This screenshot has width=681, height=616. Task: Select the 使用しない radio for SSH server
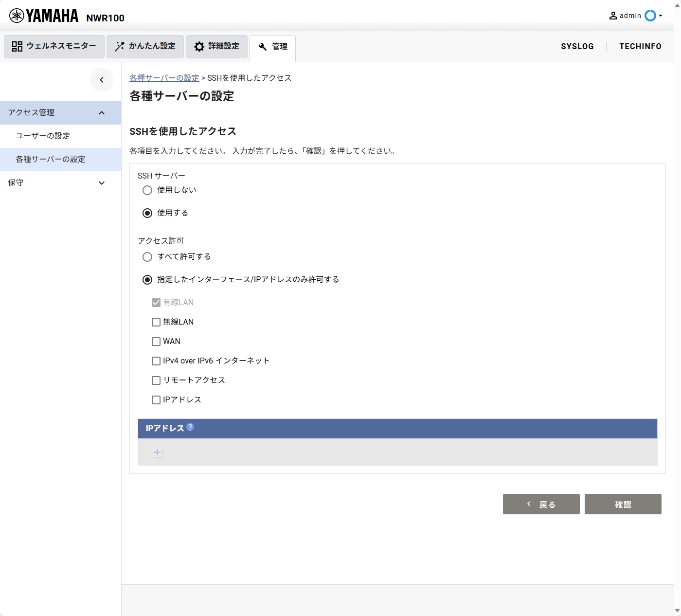tap(147, 190)
